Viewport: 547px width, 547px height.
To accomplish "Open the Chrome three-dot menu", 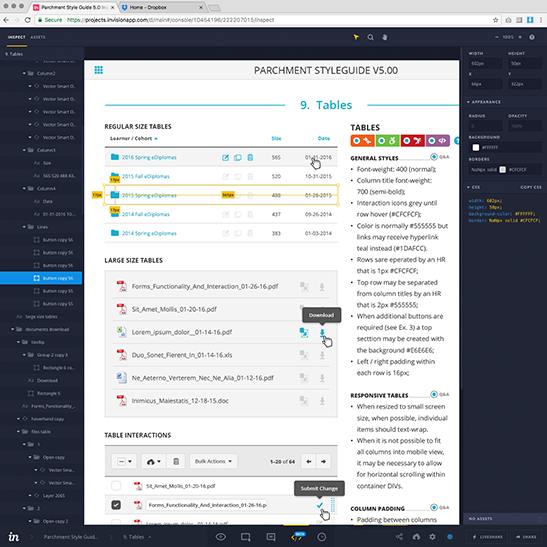I will pyautogui.click(x=540, y=20).
